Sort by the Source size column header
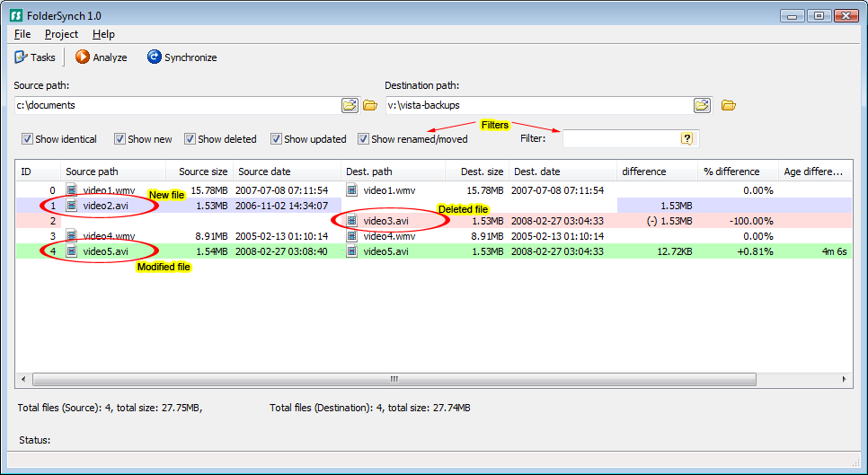This screenshot has height=475, width=868. click(199, 172)
